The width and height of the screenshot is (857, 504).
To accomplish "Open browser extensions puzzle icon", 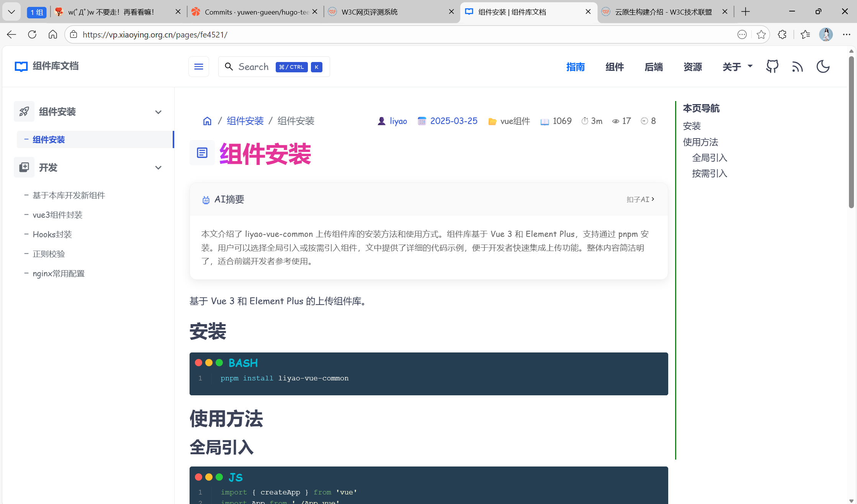I will 782,34.
